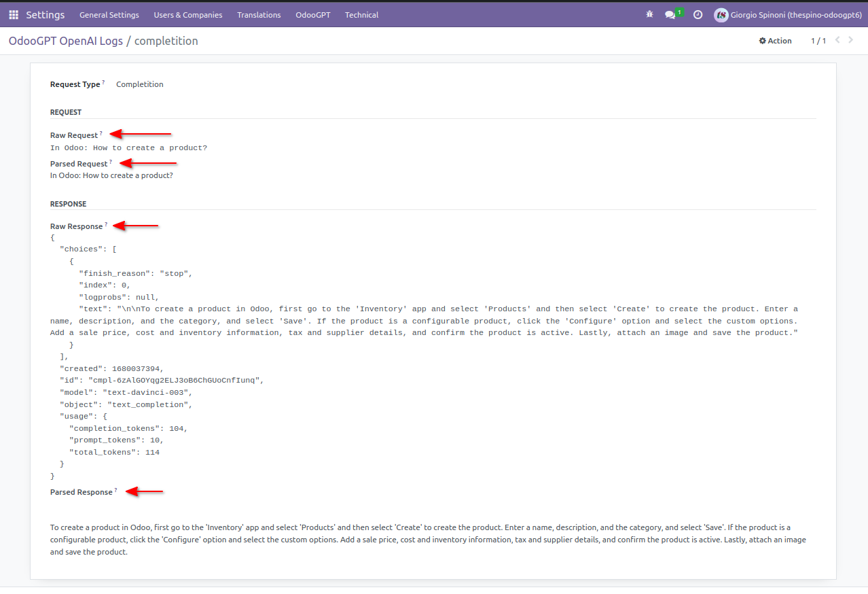
Task: Click the "completion_tokens": 104 line
Action: coord(128,428)
